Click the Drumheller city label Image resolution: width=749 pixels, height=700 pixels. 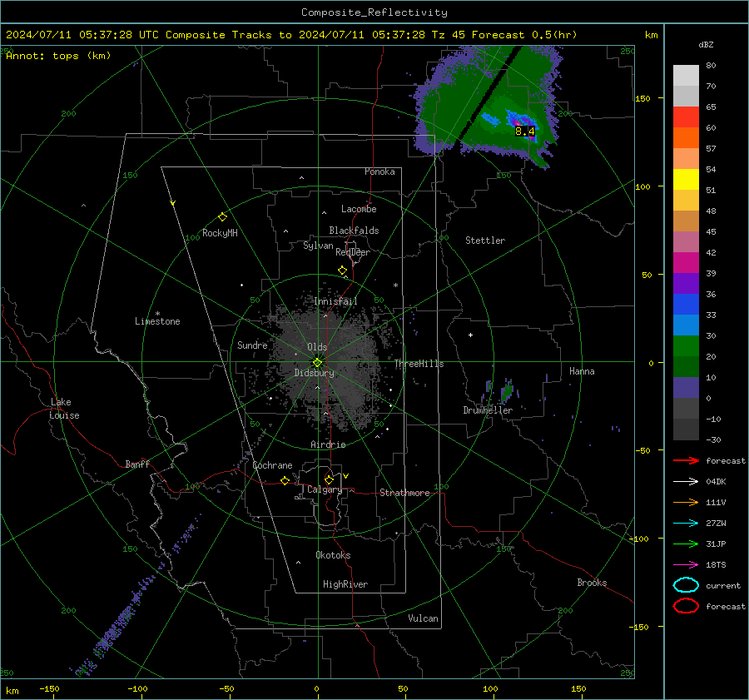coord(488,410)
